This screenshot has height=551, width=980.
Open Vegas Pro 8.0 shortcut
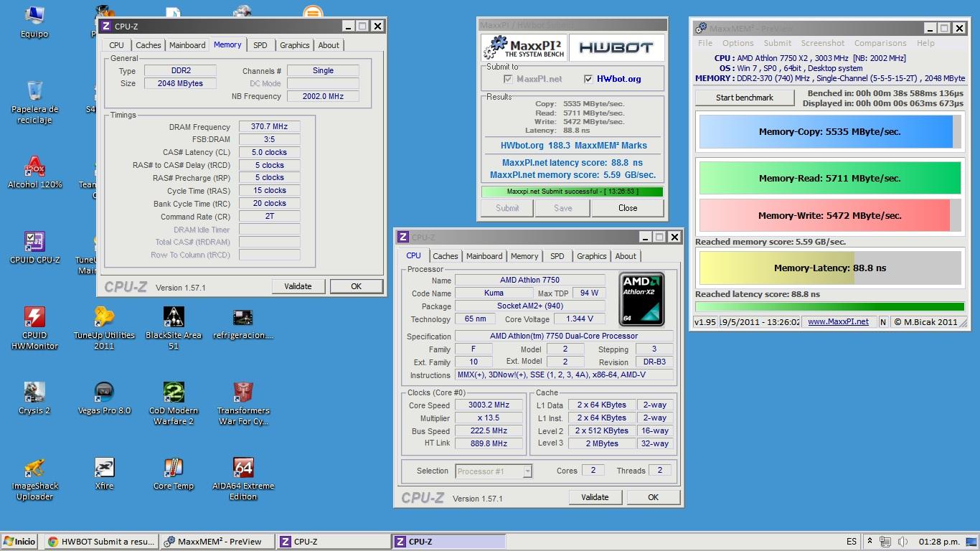click(x=104, y=398)
